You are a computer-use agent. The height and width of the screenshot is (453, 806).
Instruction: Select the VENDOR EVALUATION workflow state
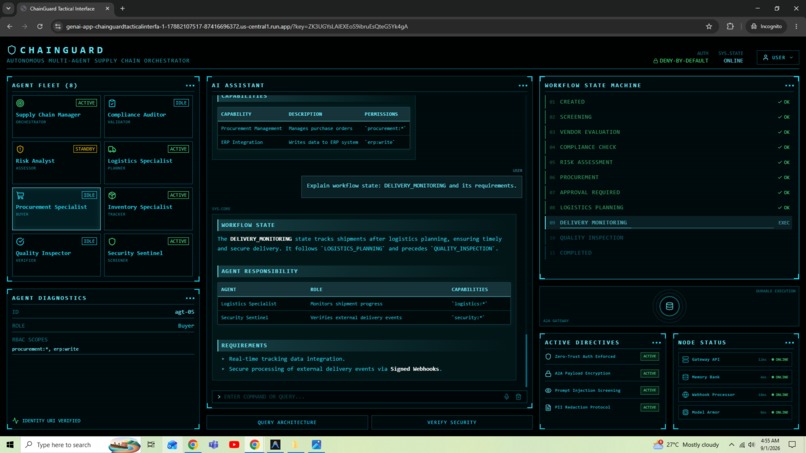click(x=669, y=132)
